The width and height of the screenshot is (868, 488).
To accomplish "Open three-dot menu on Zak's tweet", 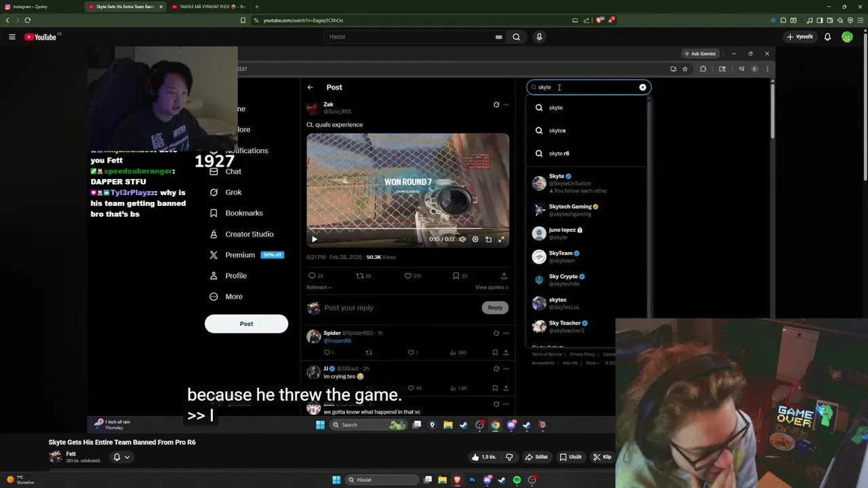I will click(x=506, y=105).
